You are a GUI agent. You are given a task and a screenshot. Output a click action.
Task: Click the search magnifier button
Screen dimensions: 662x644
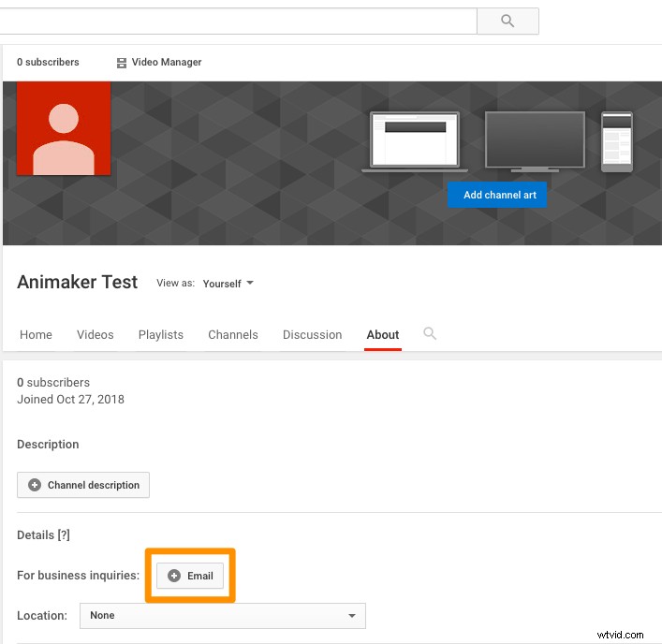(x=508, y=21)
